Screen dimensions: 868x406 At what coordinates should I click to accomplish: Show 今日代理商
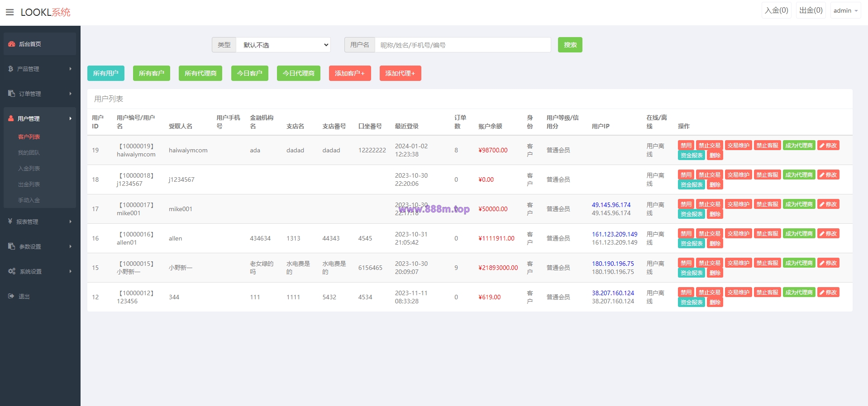299,73
